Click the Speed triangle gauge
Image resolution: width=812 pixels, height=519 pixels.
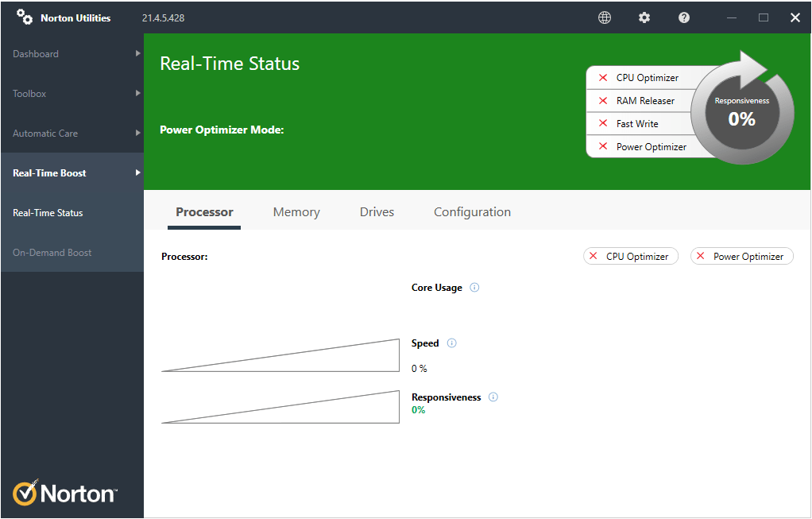click(x=280, y=355)
